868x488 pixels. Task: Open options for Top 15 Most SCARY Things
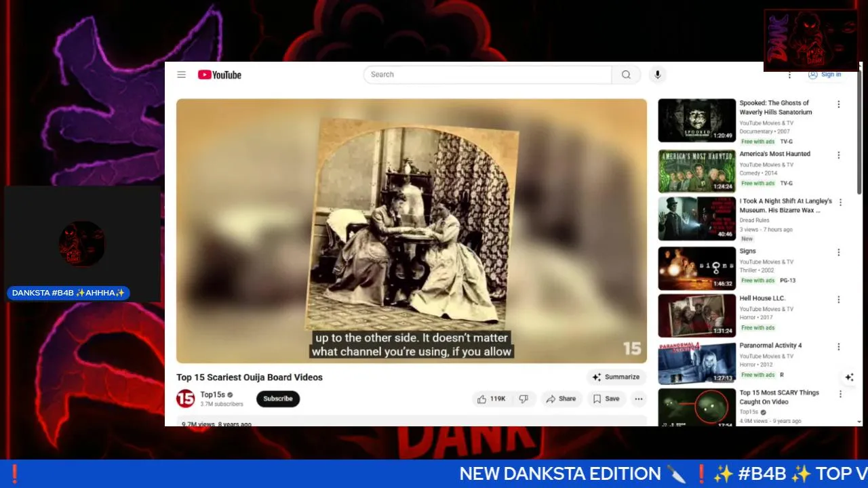point(840,394)
